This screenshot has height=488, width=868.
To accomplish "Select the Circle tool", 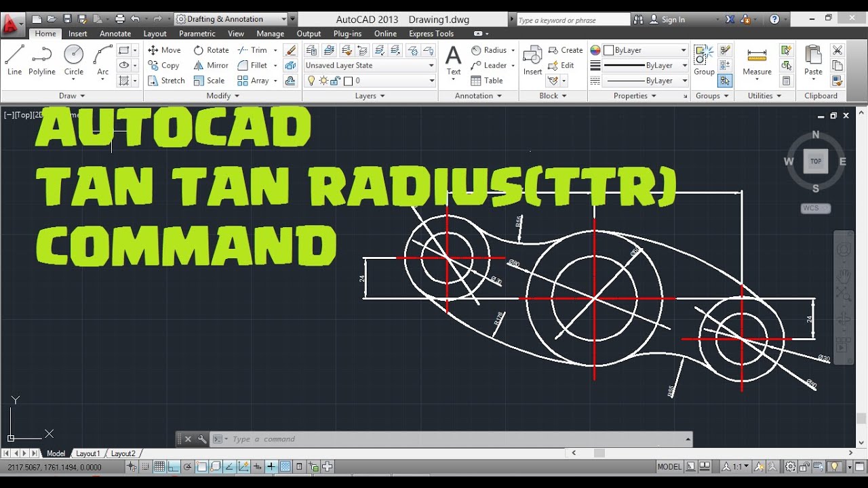I will pos(73,60).
